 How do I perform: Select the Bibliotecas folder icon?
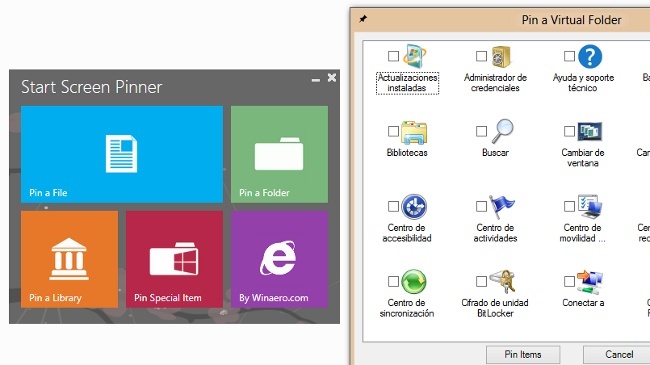414,132
